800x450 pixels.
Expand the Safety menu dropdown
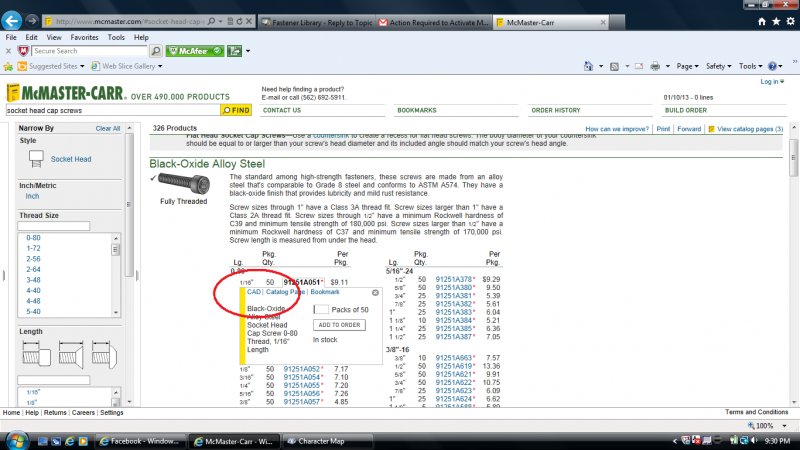(x=718, y=66)
